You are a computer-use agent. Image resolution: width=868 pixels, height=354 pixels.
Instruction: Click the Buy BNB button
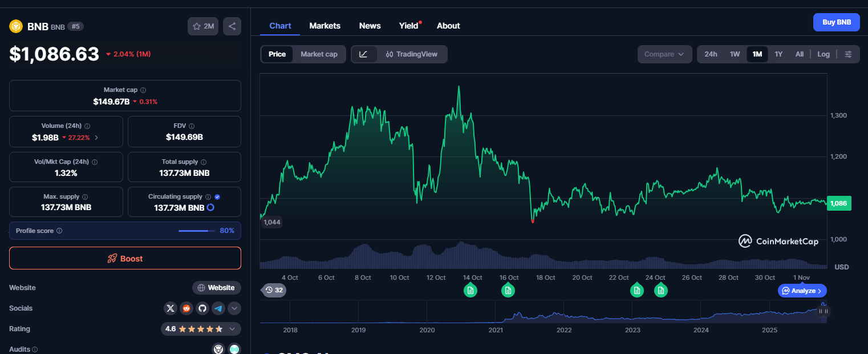tap(836, 22)
